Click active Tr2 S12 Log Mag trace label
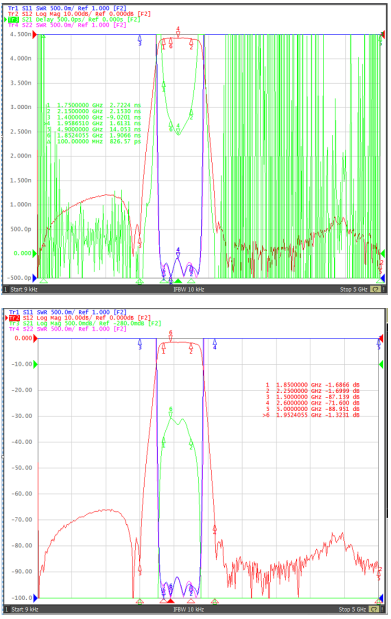Screen dimensions: 391x619 [x=79, y=317]
